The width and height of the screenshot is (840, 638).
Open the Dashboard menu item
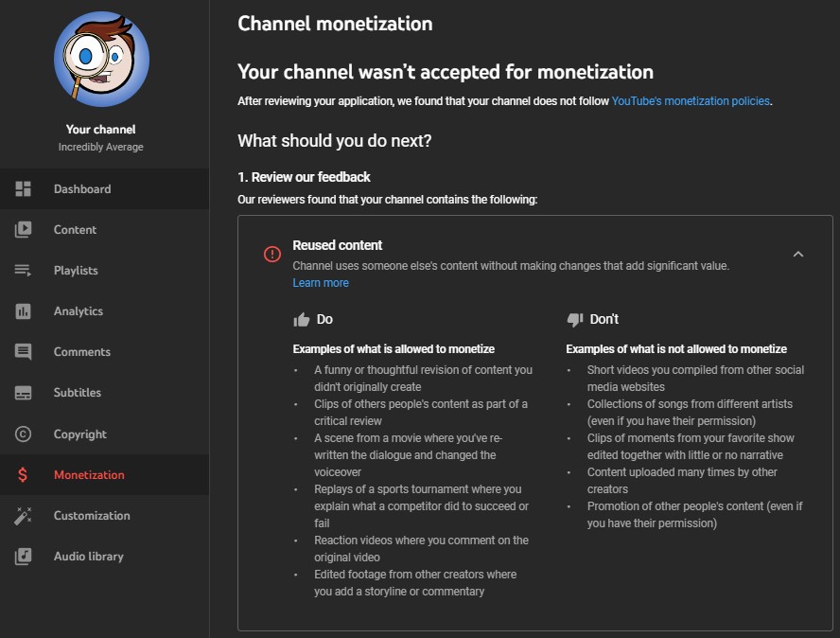[x=104, y=188]
